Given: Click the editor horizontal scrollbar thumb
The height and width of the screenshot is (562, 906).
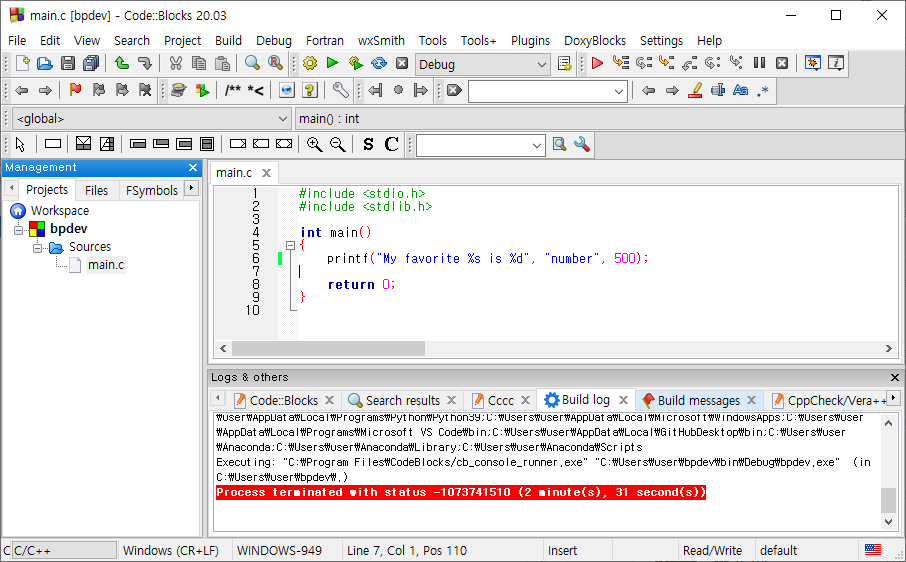Looking at the screenshot, I should coord(328,348).
